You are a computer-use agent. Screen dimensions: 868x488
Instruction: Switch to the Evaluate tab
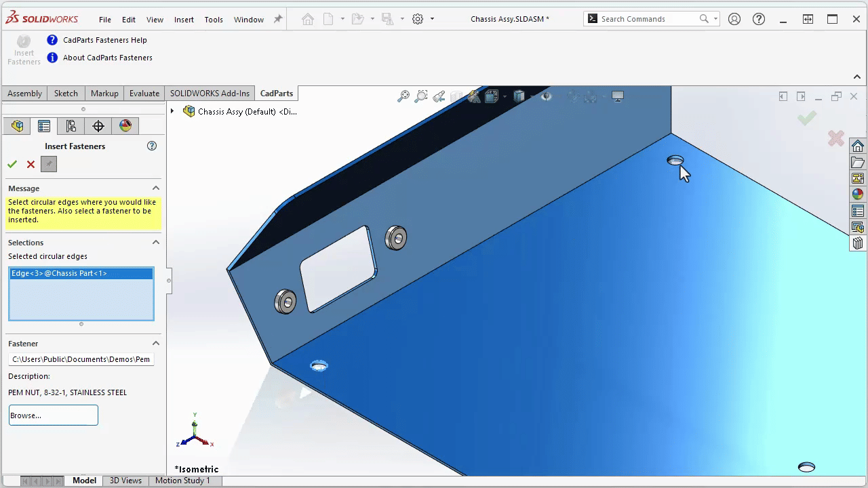[x=144, y=94]
